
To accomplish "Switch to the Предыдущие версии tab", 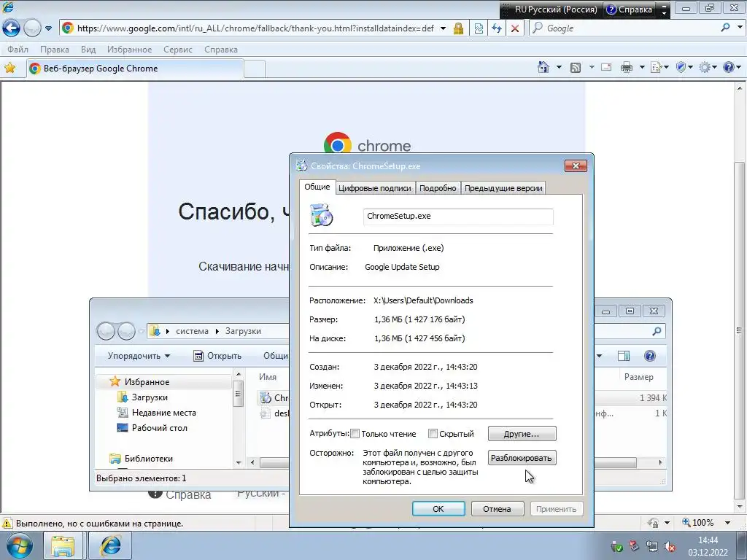I will (503, 188).
